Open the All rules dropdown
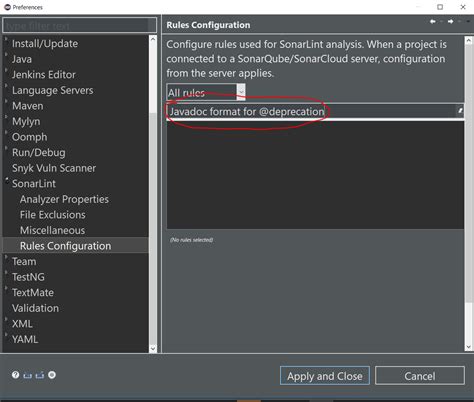This screenshot has height=402, width=474. pyautogui.click(x=206, y=92)
